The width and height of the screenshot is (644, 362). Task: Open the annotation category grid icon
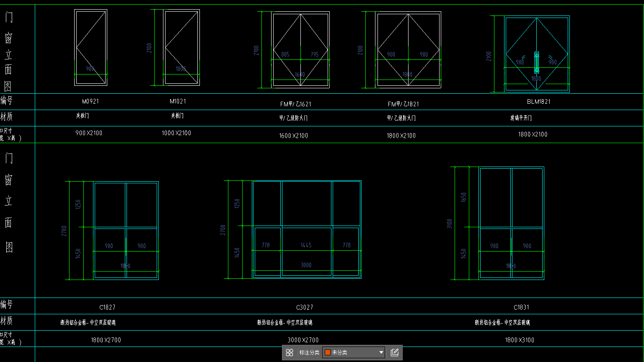[x=290, y=352]
